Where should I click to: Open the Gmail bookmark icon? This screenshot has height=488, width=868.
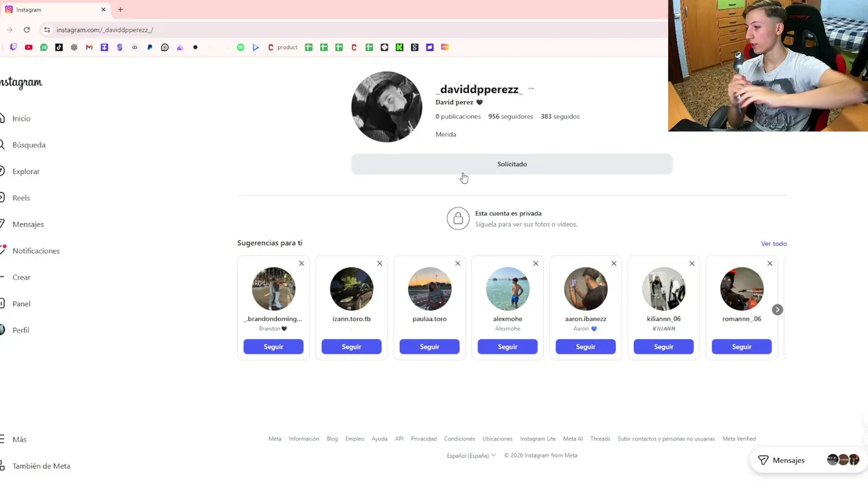(89, 47)
